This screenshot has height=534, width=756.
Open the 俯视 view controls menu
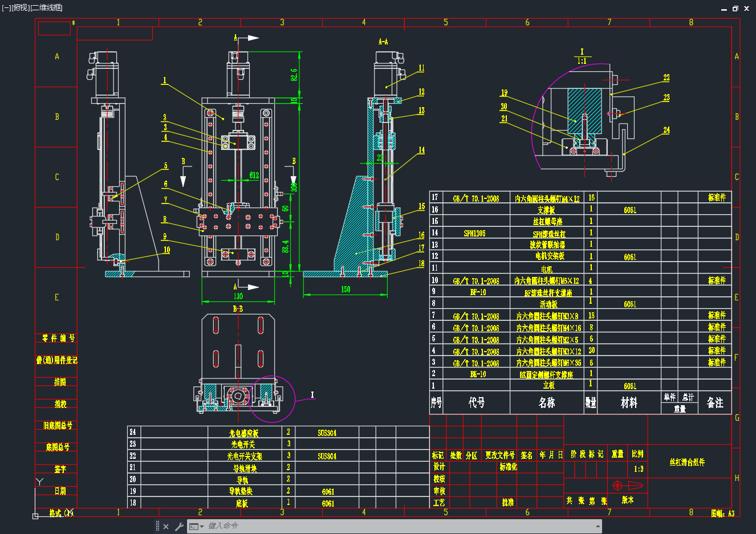pyautogui.click(x=20, y=7)
